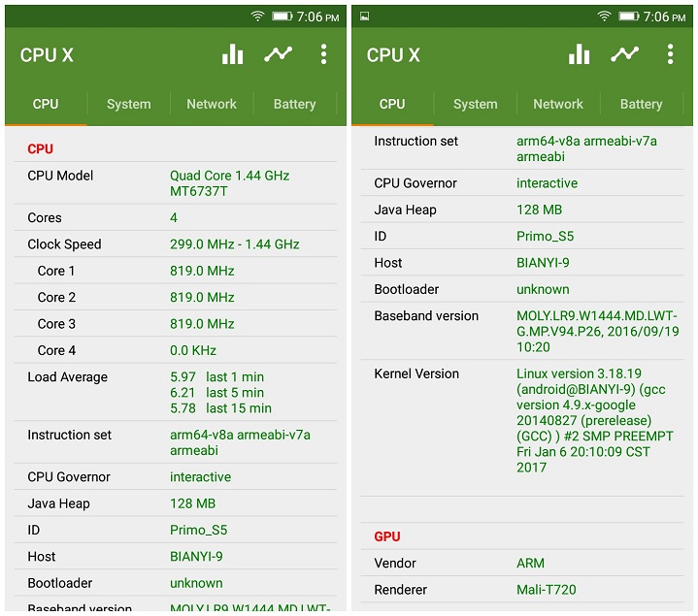This screenshot has height=616, width=698.
Task: Open three-dot overflow menu in right screen
Action: [671, 54]
